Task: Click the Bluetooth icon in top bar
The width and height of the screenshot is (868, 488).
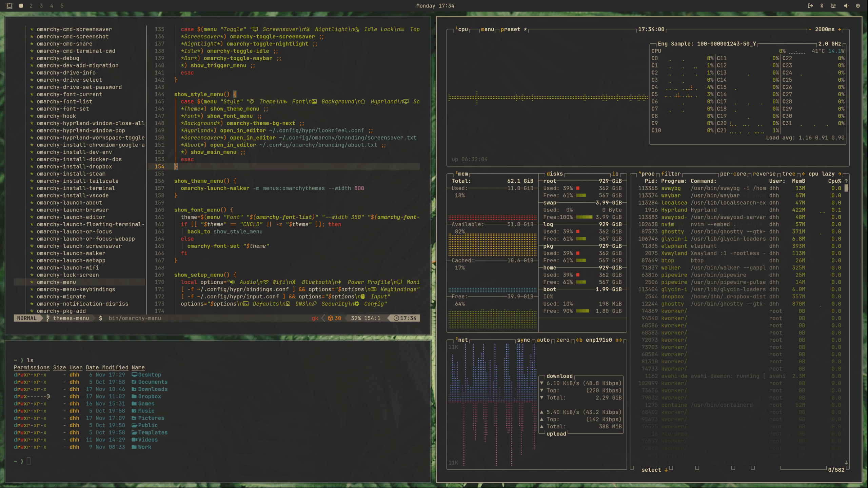Action: coord(822,6)
